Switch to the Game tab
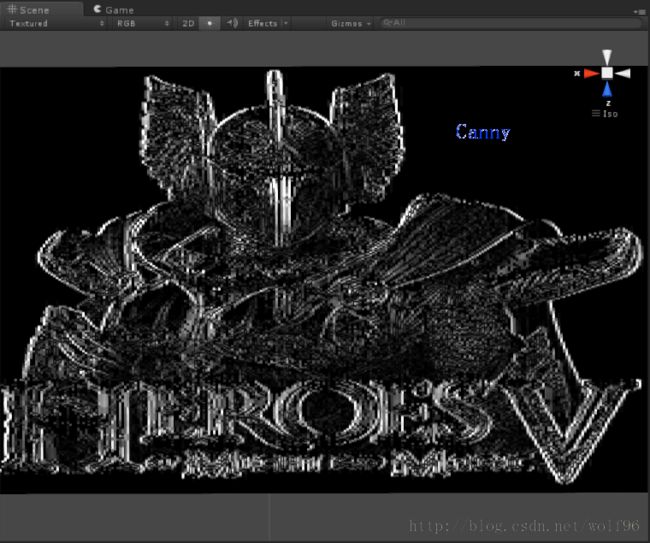 click(x=113, y=10)
